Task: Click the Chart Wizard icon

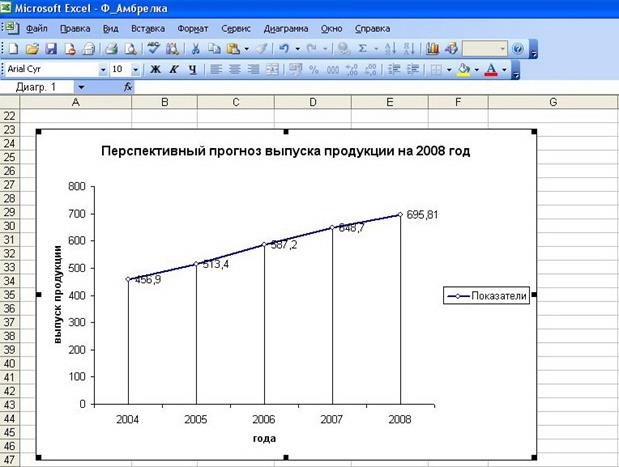Action: [x=432, y=48]
